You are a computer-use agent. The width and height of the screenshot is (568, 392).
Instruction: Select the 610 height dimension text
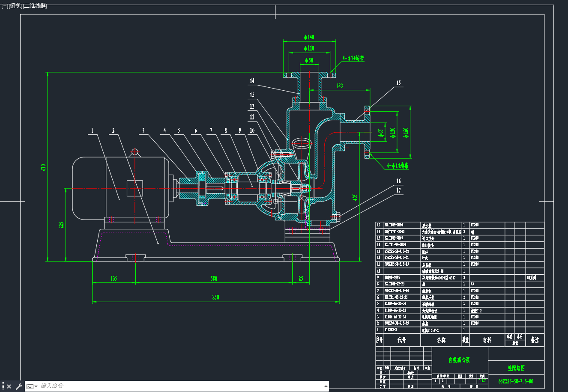click(43, 167)
